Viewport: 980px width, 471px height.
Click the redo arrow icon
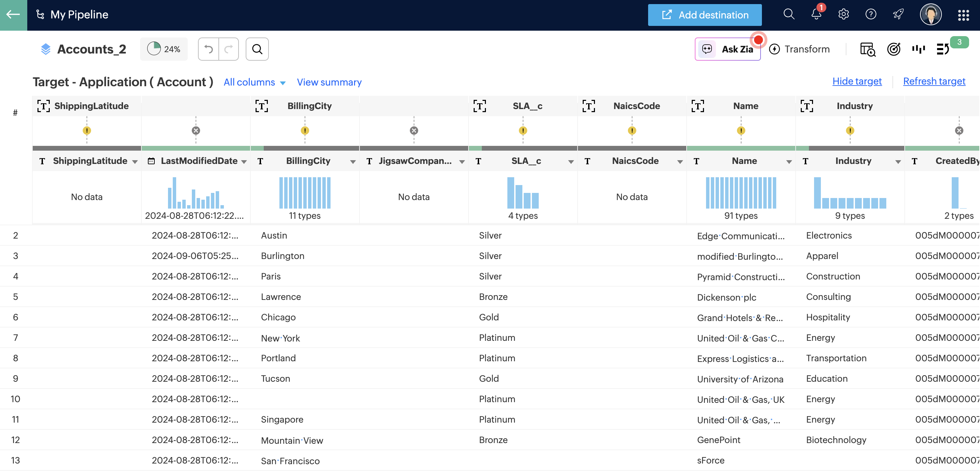229,49
